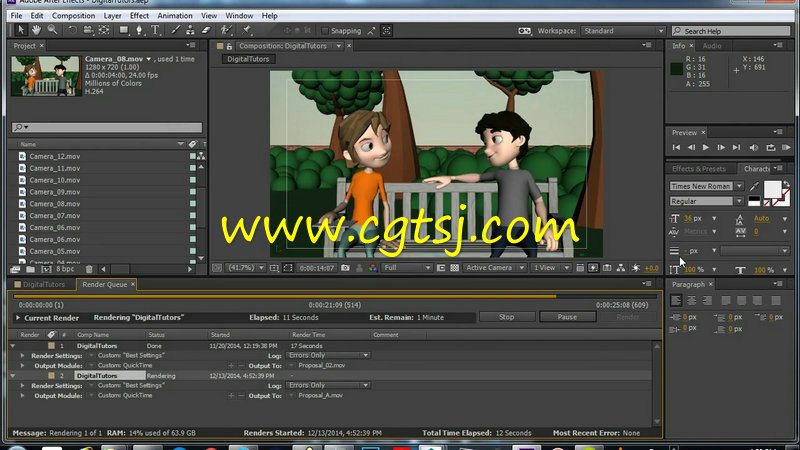Select the Clone Stamp tool
This screenshot has height=450, width=800.
[x=190, y=31]
